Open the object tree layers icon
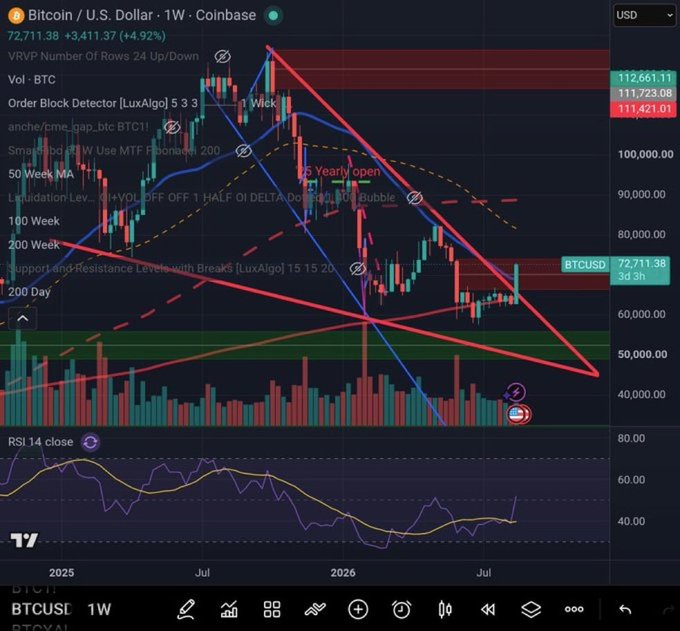Viewport: 680px width, 631px height. [x=531, y=610]
